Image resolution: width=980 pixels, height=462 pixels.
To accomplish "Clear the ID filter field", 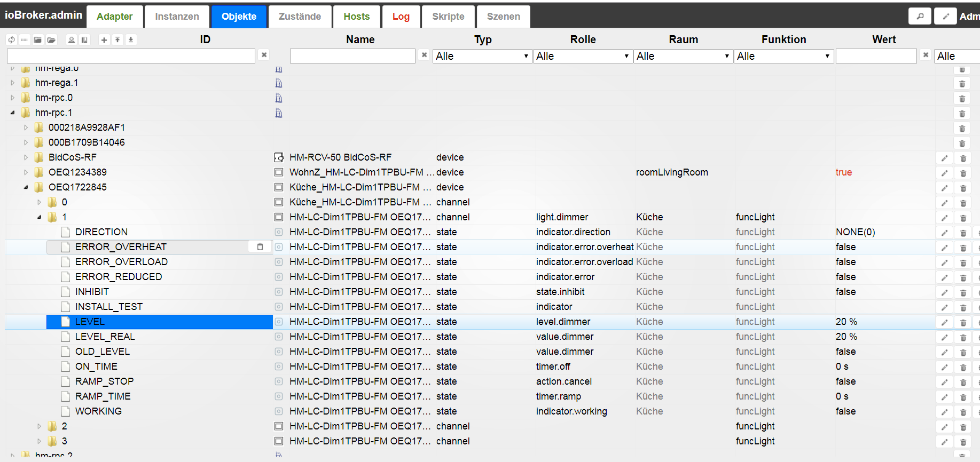I will point(264,54).
